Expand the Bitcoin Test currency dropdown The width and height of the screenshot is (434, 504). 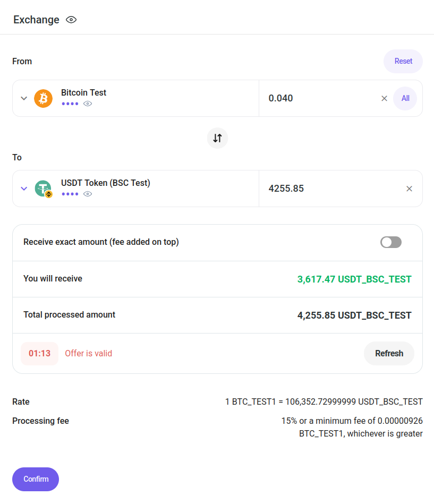pyautogui.click(x=24, y=98)
